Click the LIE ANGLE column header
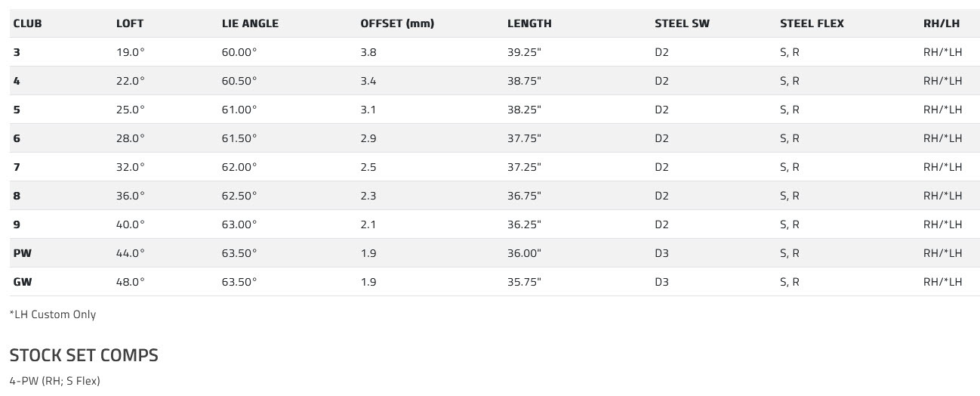Image resolution: width=980 pixels, height=396 pixels. [250, 23]
